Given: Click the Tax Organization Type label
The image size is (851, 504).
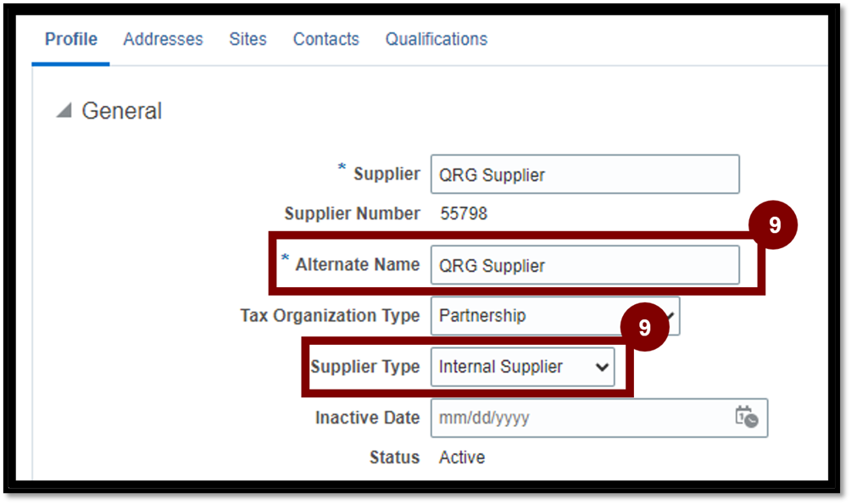Looking at the screenshot, I should click(330, 315).
